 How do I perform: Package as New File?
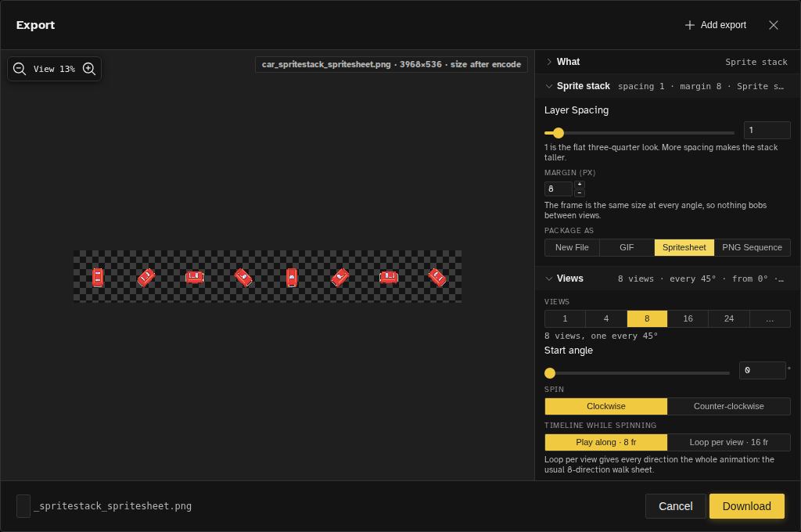click(x=572, y=247)
